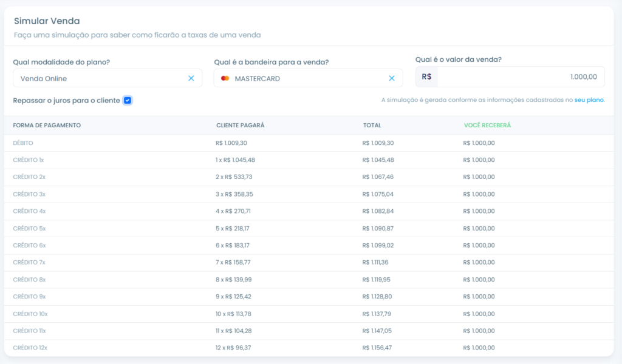
Task: Select the Crédito 6x installment row
Action: click(x=29, y=245)
